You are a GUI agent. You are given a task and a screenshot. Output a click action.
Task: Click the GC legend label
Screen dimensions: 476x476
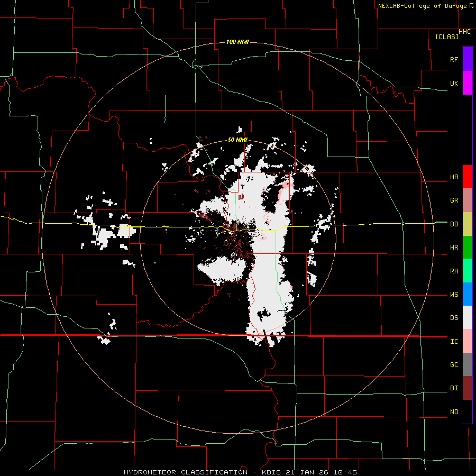coord(454,365)
